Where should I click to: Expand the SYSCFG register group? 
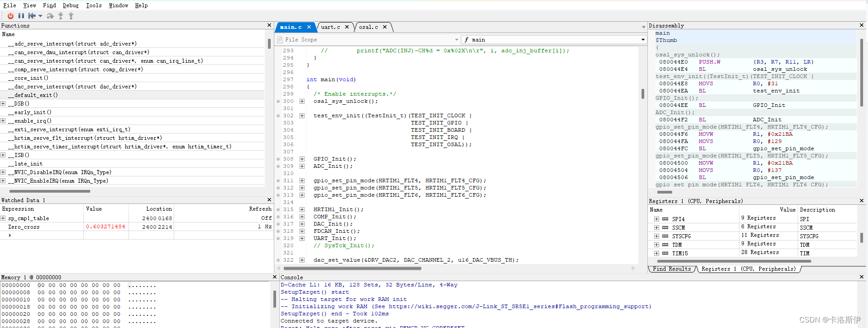656,236
